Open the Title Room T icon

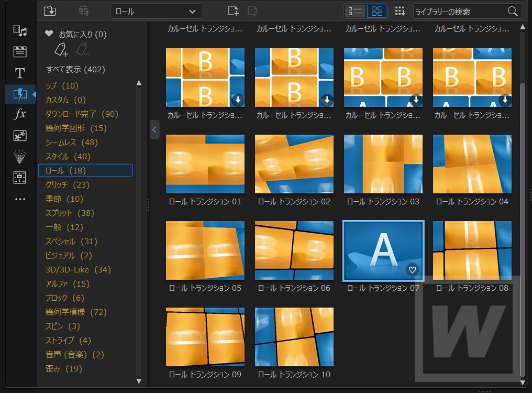(20, 73)
